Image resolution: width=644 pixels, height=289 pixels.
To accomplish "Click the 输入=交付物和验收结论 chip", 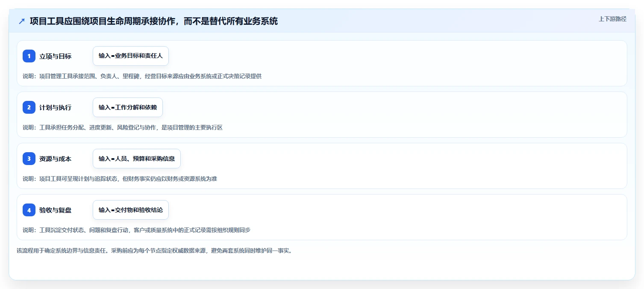I will point(131,210).
